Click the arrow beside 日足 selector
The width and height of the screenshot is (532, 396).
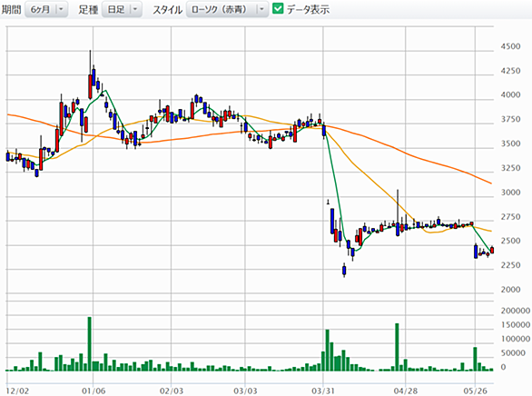(x=135, y=9)
